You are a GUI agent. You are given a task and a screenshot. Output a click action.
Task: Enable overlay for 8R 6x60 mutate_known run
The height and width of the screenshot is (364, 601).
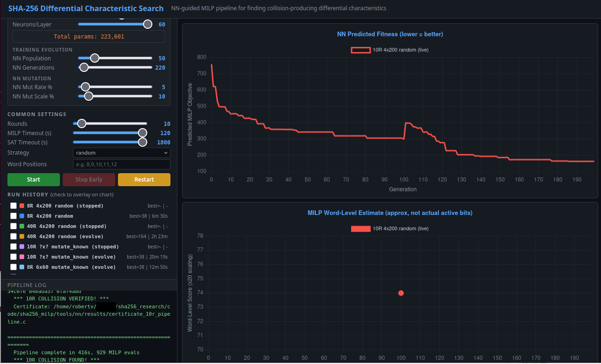pos(13,267)
